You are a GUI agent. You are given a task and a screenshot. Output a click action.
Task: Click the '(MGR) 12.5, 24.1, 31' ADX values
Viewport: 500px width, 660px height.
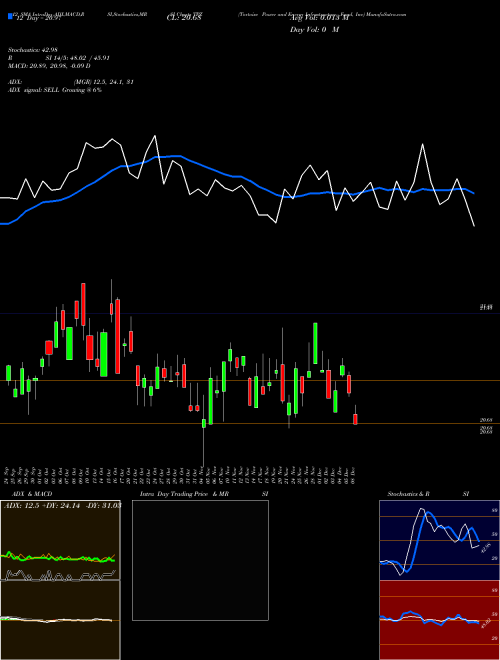104,82
